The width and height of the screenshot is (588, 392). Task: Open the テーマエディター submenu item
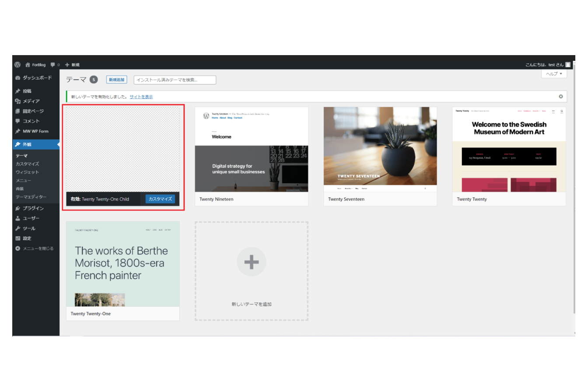[x=31, y=197]
